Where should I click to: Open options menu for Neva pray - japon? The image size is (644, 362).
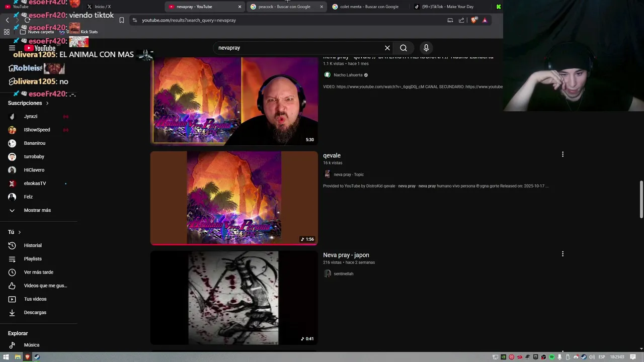point(562,254)
